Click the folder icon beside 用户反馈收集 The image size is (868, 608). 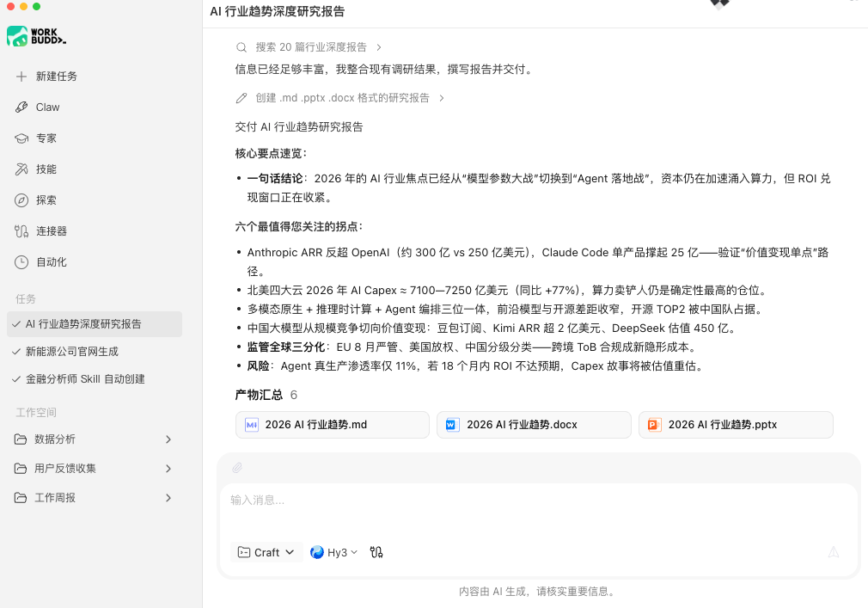click(x=21, y=469)
